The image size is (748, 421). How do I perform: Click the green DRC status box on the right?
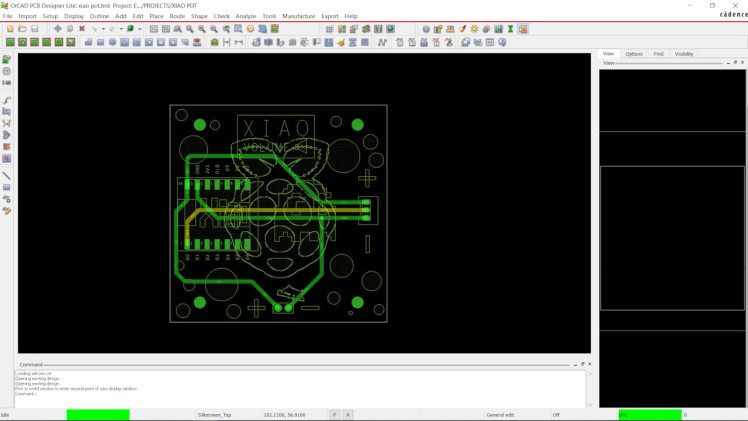pyautogui.click(x=650, y=414)
